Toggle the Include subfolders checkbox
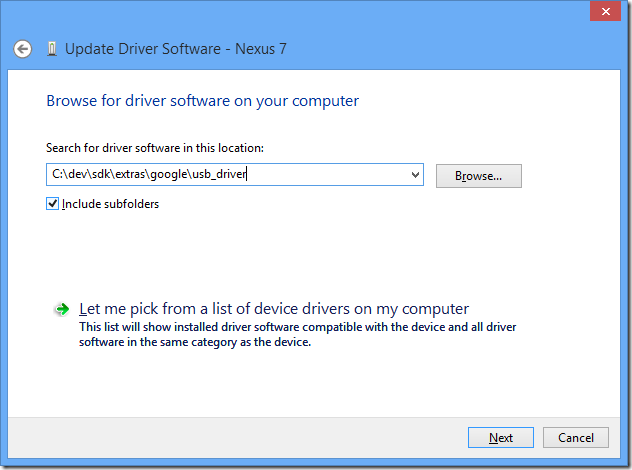632x470 pixels. coord(53,204)
